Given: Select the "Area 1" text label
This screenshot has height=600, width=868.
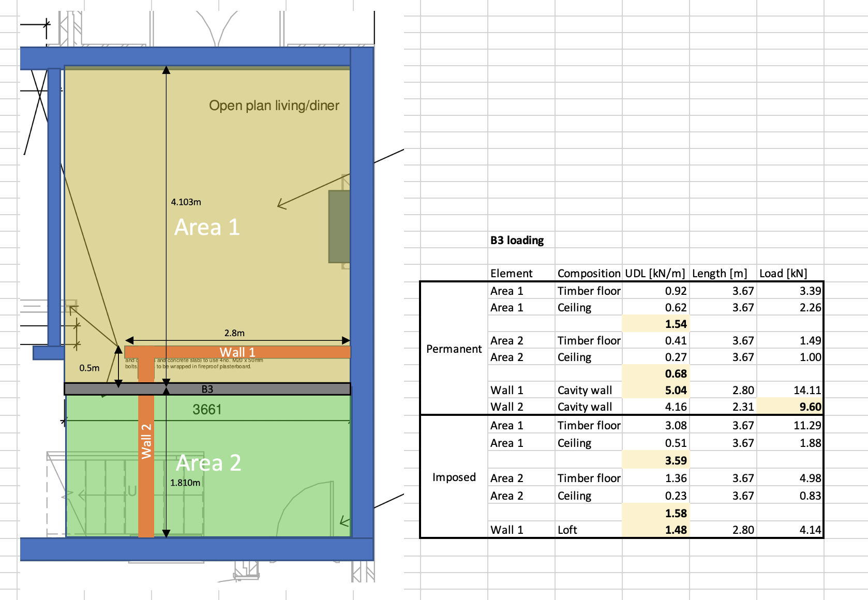Looking at the screenshot, I should [x=207, y=228].
